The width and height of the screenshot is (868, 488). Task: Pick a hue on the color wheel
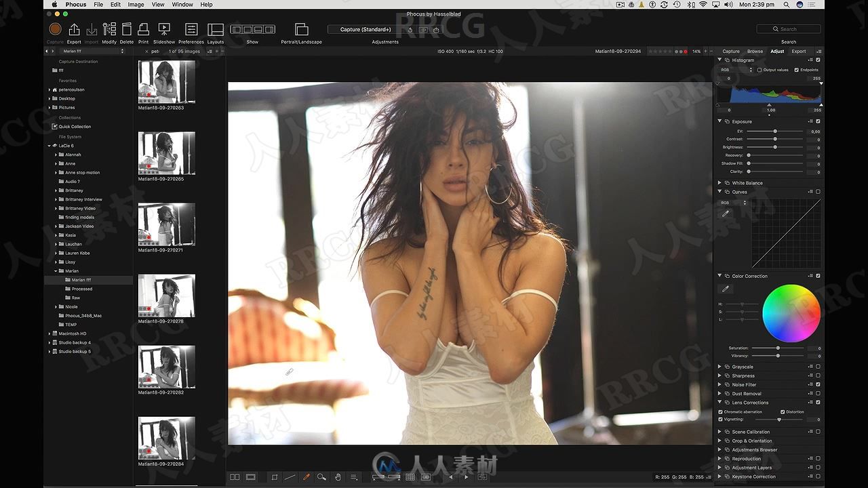(x=791, y=313)
